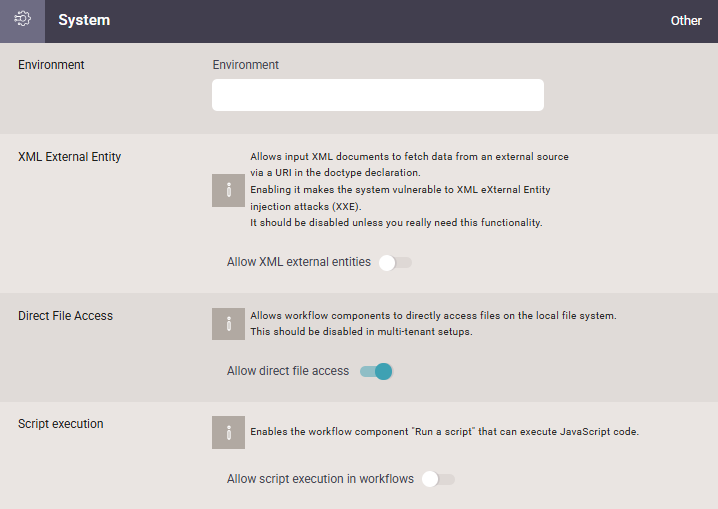Click the Script execution info icon
Image resolution: width=718 pixels, height=509 pixels.
click(x=228, y=432)
